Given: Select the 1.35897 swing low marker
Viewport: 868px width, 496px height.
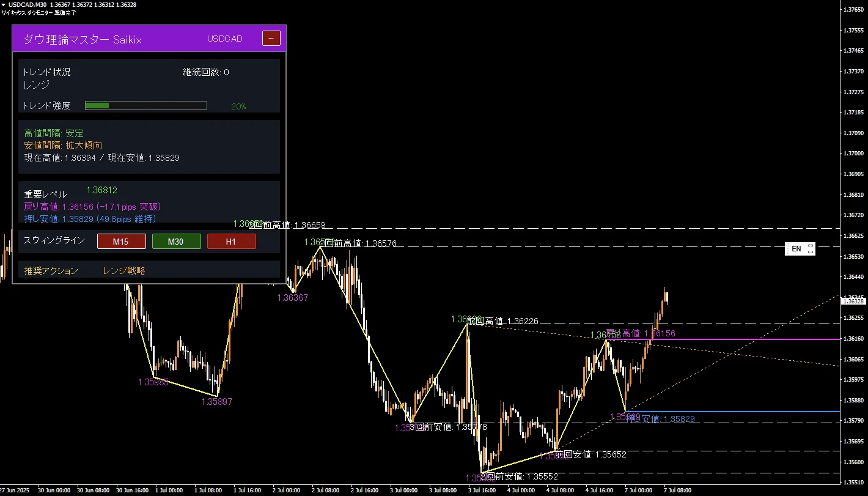Looking at the screenshot, I should 216,402.
